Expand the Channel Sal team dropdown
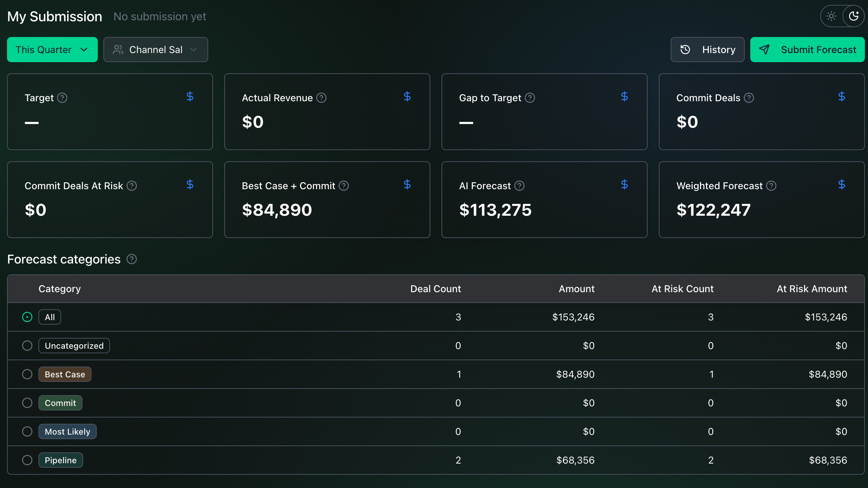868x488 pixels. tap(156, 50)
